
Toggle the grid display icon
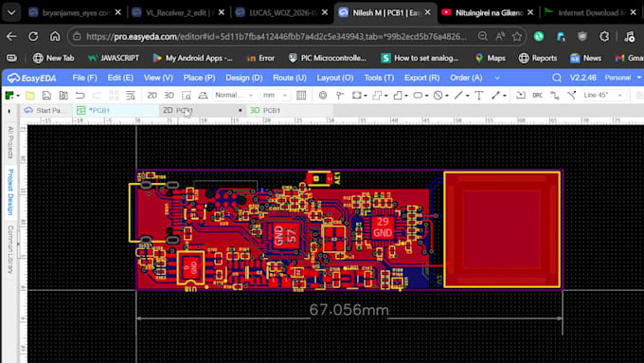coord(301,96)
